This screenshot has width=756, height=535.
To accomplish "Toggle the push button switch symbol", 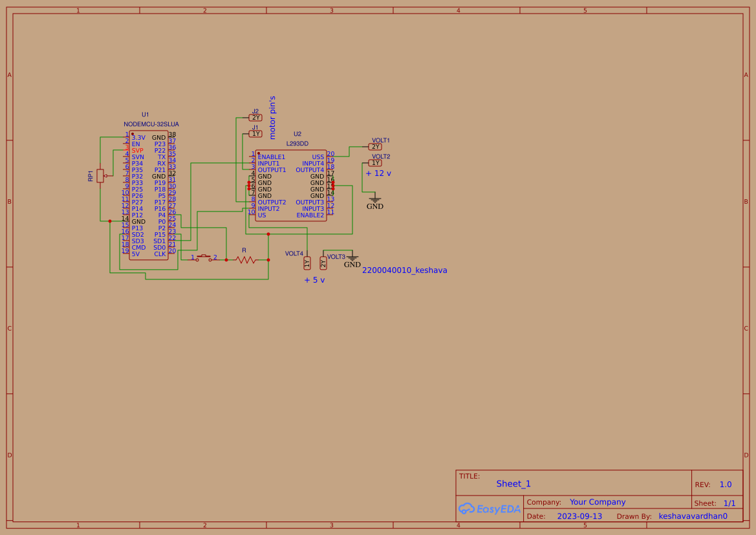I will tap(204, 257).
